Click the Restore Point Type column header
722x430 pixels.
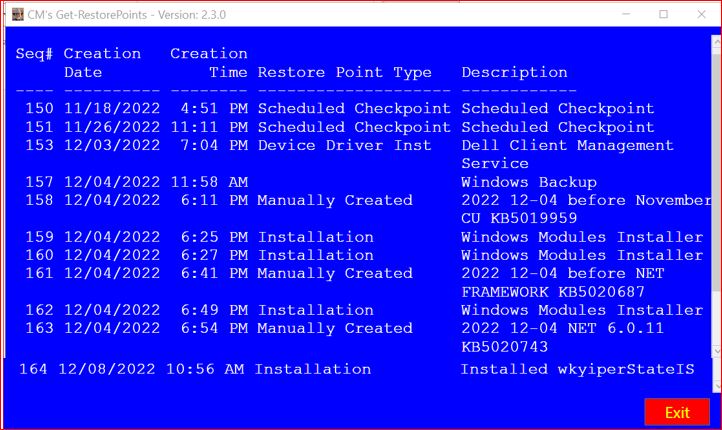[x=345, y=72]
